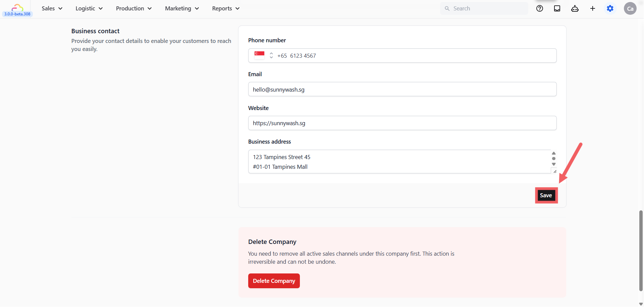Screen dimensions: 644x307
Task: Click the Delete Company section heading
Action: pos(272,242)
